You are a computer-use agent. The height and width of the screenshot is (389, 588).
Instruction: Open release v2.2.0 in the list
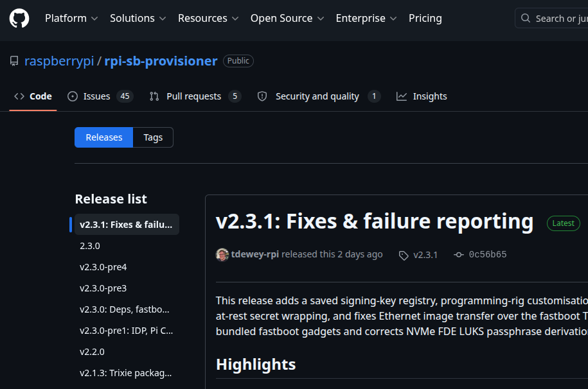pos(93,352)
